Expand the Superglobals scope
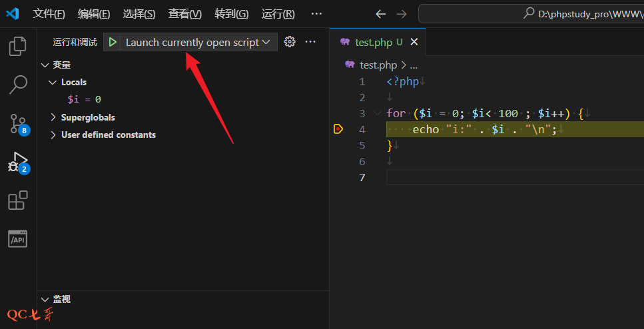The width and height of the screenshot is (644, 329). click(x=53, y=117)
